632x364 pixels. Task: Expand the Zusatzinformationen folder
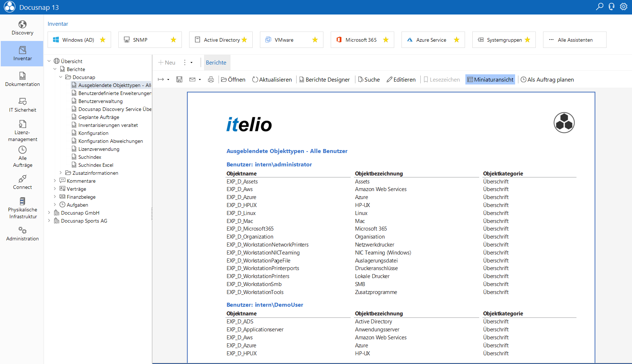coord(61,173)
